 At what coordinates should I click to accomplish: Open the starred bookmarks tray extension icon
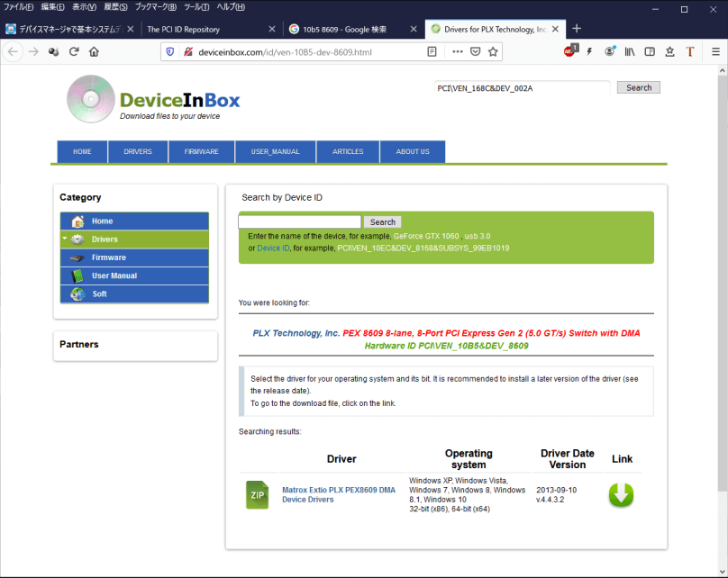pyautogui.click(x=669, y=52)
